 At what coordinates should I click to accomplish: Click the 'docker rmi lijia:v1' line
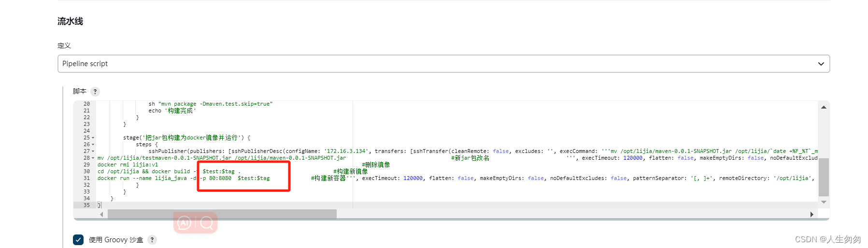click(x=128, y=165)
